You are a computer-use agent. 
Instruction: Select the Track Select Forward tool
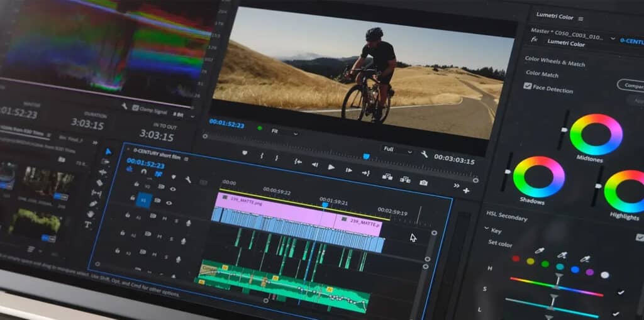[x=105, y=162]
